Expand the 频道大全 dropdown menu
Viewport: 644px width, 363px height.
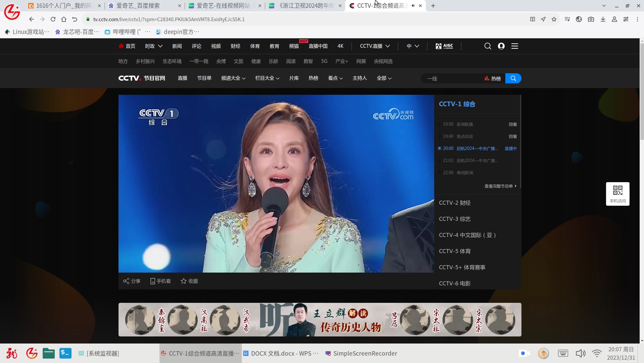[233, 78]
